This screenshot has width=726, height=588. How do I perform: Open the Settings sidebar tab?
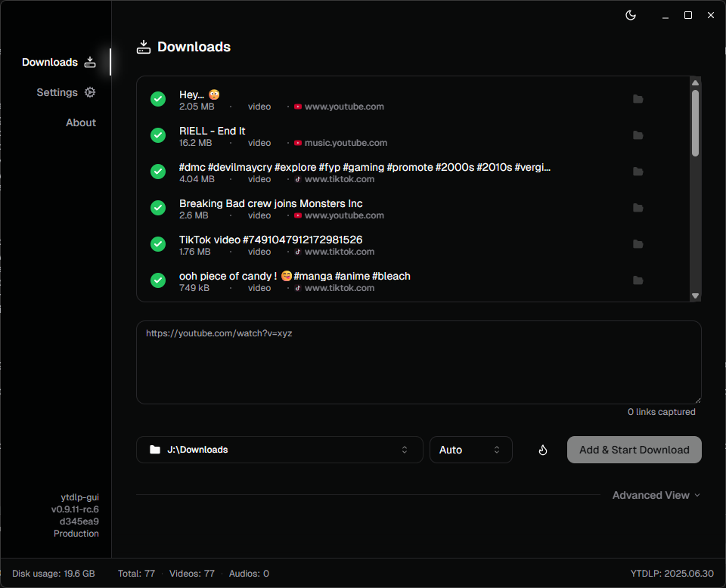[x=66, y=92]
